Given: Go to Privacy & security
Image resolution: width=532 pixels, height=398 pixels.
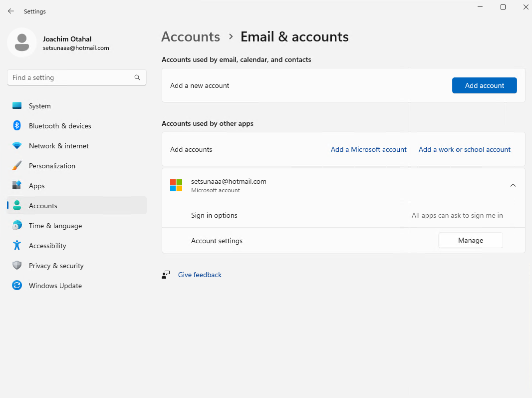Looking at the screenshot, I should (77, 266).
